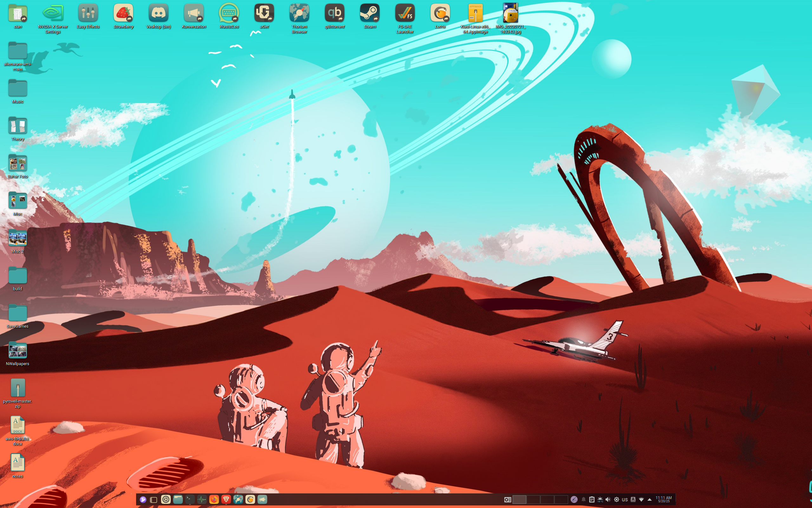Select the NWallpapers folder

coord(17,353)
